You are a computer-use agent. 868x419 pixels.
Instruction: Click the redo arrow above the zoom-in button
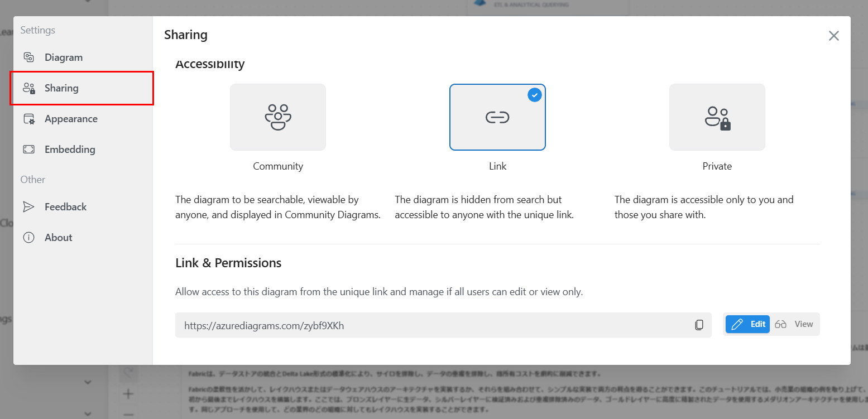coord(128,372)
